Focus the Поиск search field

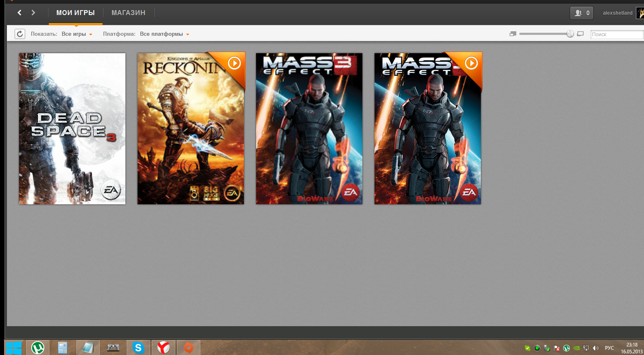[617, 35]
